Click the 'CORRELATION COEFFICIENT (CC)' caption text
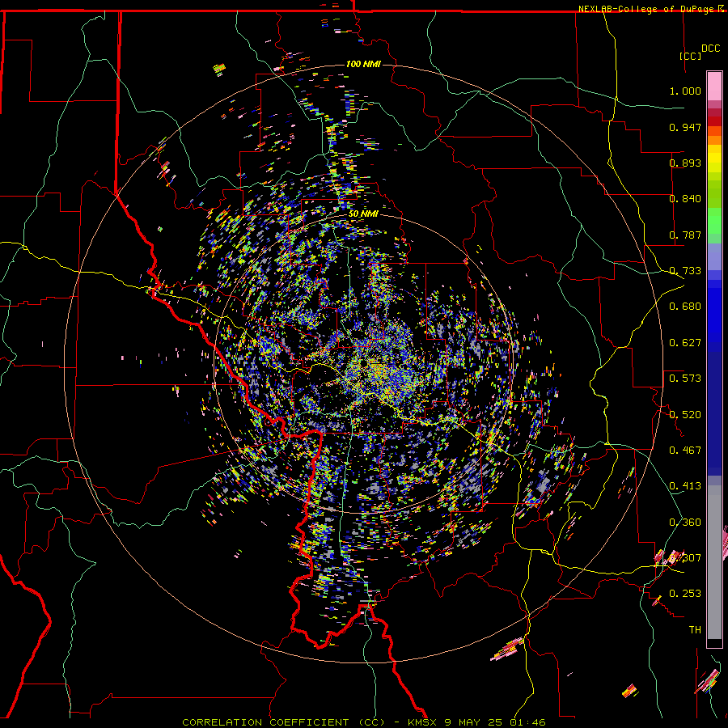Screen dimensions: 728x728 point(283,722)
